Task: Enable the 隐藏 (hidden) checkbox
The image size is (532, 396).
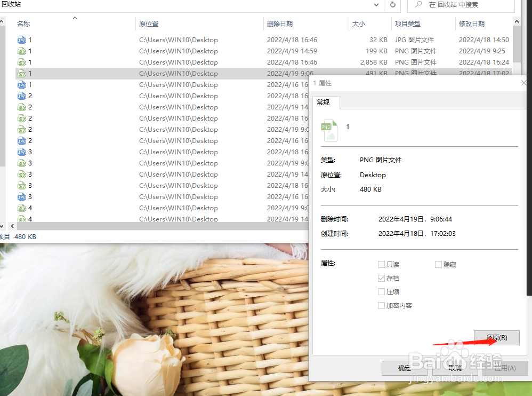Action: coord(438,264)
